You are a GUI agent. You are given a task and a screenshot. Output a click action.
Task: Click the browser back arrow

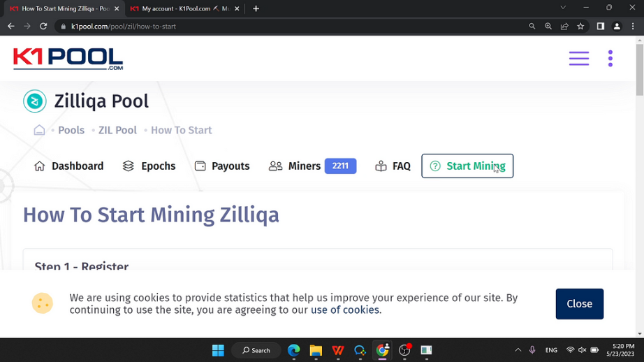click(x=11, y=27)
